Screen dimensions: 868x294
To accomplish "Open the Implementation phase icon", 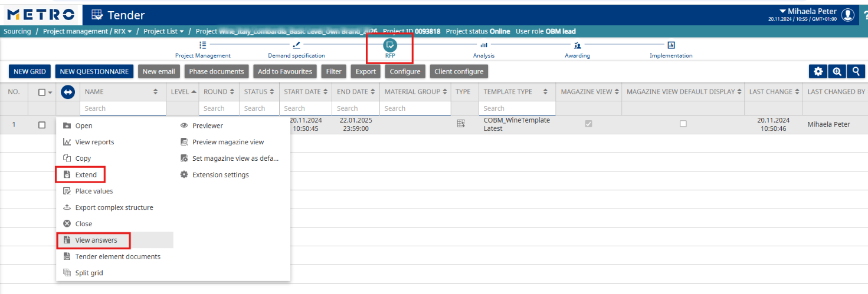I will point(671,45).
